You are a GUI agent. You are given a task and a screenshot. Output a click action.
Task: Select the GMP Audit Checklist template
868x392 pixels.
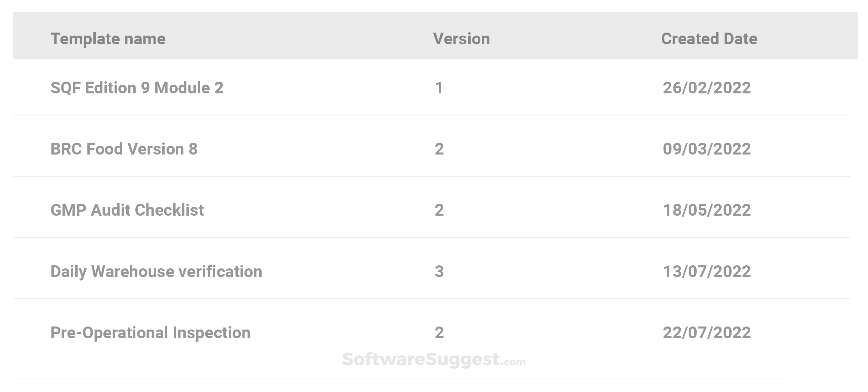127,210
